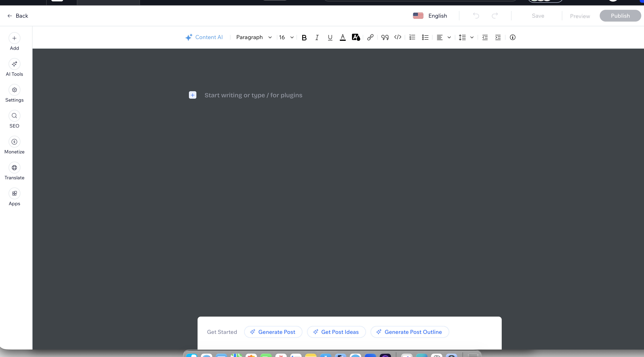Open the text color picker
Screen dimensions: 644x357
(343, 37)
